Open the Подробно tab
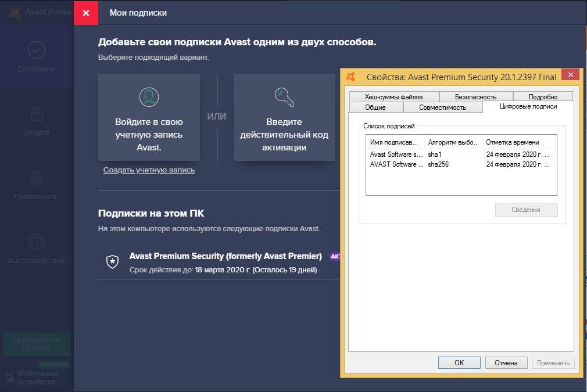This screenshot has height=392, width=587. (x=543, y=96)
